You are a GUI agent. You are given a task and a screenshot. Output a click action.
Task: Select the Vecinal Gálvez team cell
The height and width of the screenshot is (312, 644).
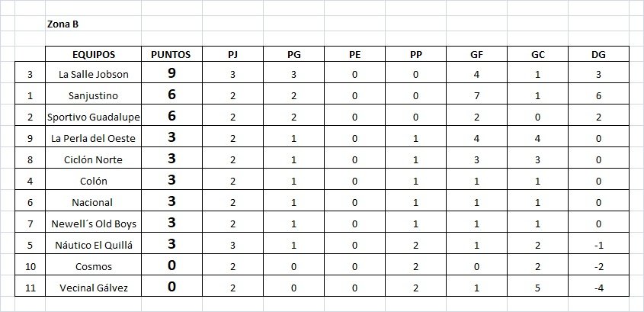[x=93, y=288]
